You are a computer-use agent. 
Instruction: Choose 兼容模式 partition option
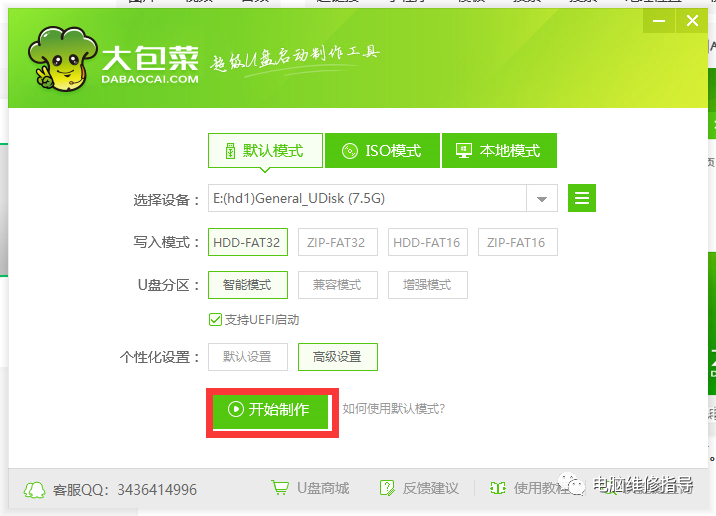point(338,285)
